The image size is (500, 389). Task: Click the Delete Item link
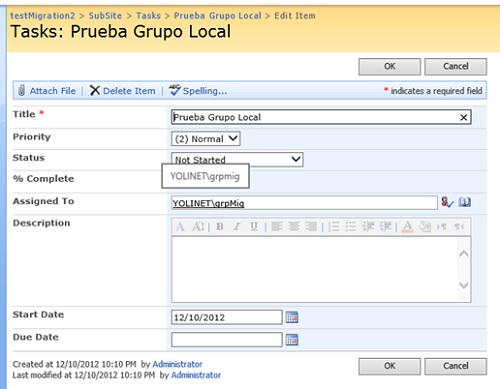point(129,91)
